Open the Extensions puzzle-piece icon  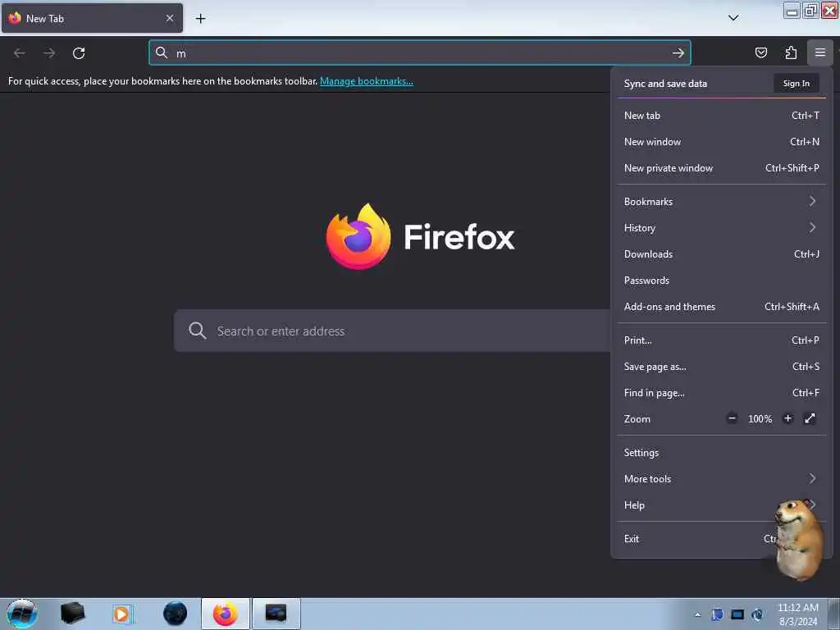click(x=791, y=52)
